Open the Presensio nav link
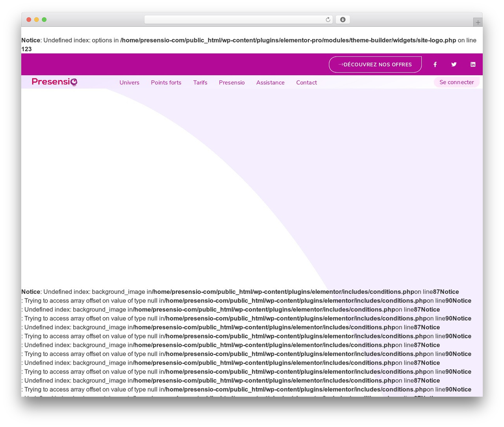 click(232, 83)
